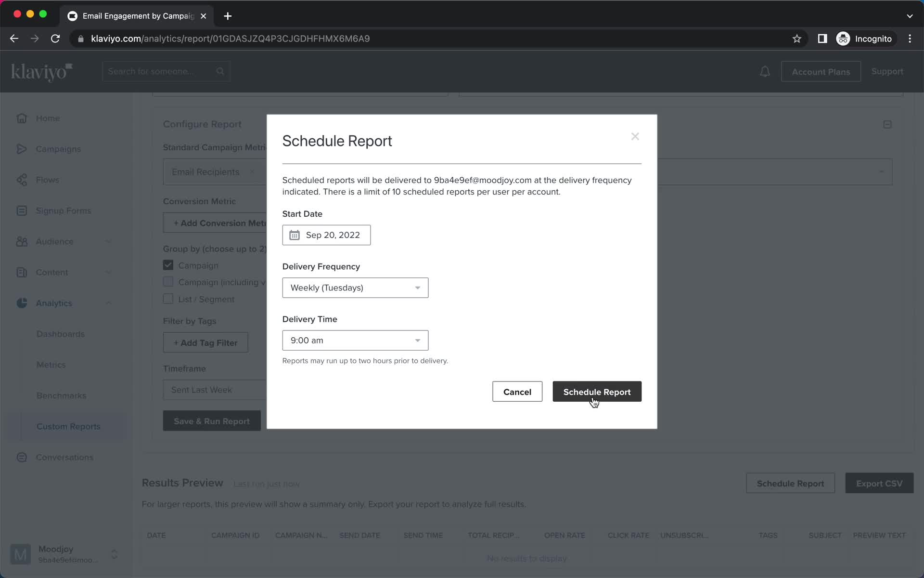Open Signup Forms in sidebar
The image size is (924, 578).
[63, 210]
